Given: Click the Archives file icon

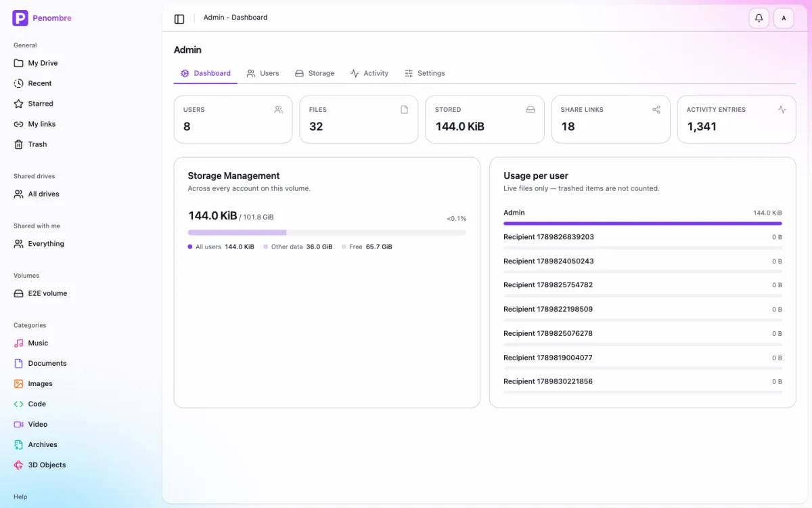Looking at the screenshot, I should tap(19, 444).
